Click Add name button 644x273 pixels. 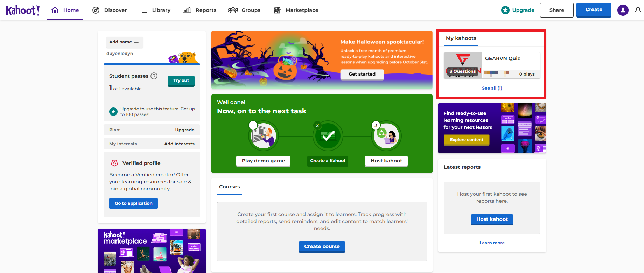tap(124, 42)
